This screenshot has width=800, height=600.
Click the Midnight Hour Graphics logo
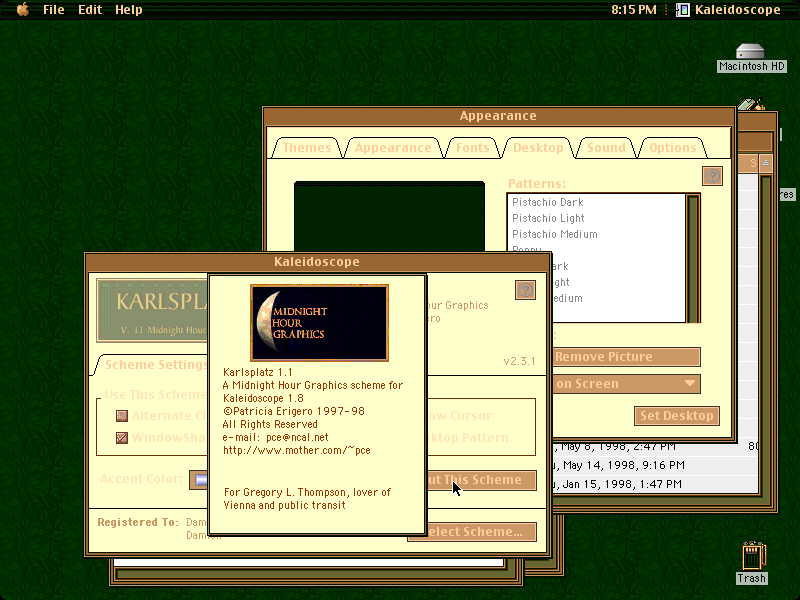[x=319, y=323]
